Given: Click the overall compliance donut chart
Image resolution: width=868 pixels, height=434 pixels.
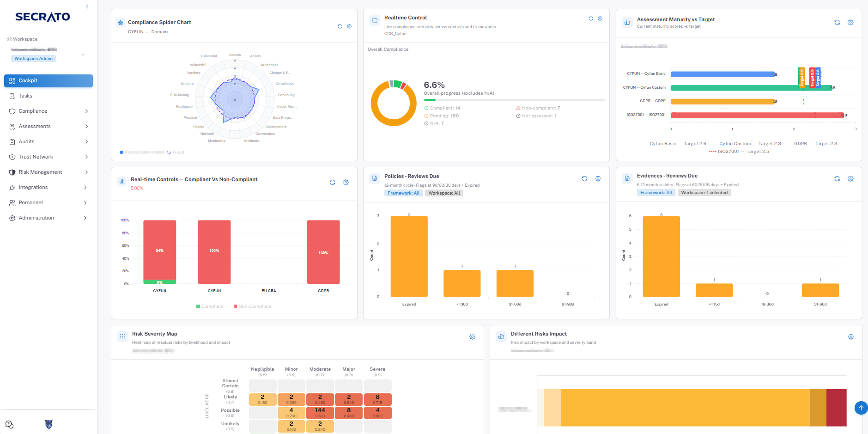Looking at the screenshot, I should pyautogui.click(x=394, y=103).
